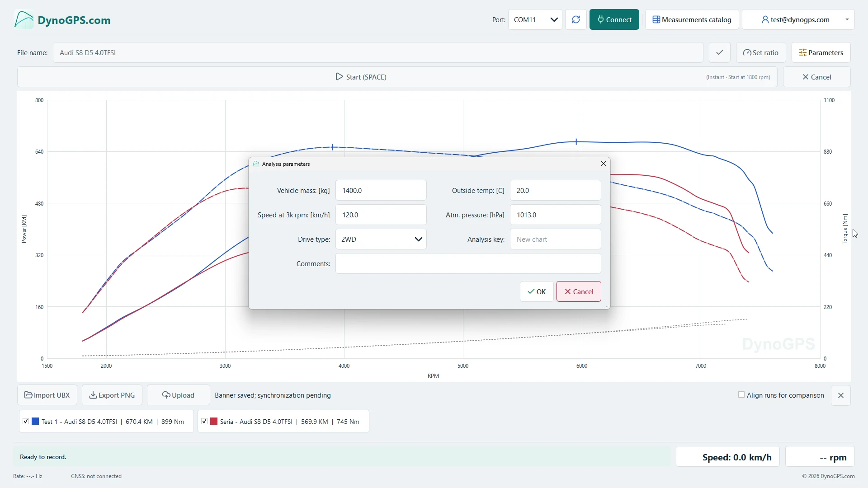The width and height of the screenshot is (868, 488).
Task: Toggle Align runs for comparison checkbox
Action: 741,395
